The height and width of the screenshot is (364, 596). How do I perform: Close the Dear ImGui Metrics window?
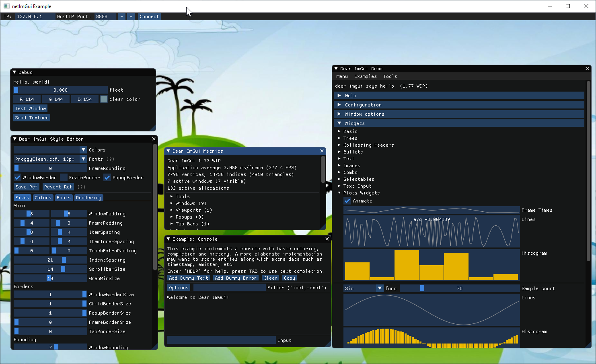pyautogui.click(x=322, y=151)
